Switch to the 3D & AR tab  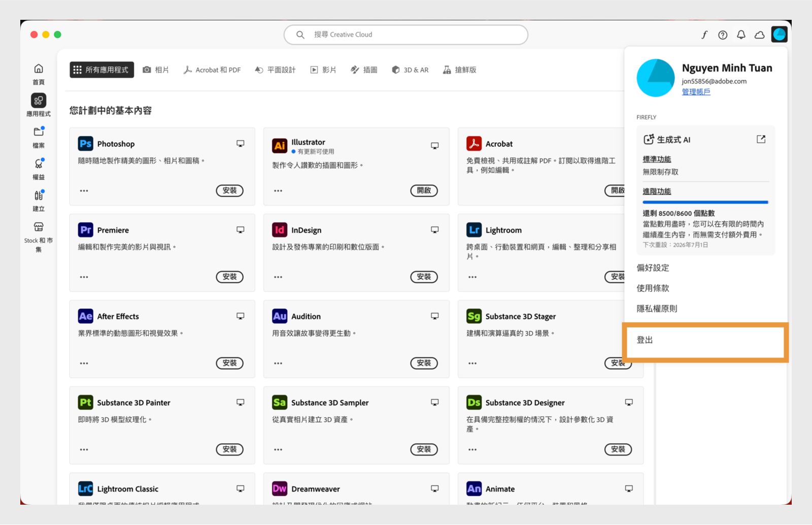410,70
